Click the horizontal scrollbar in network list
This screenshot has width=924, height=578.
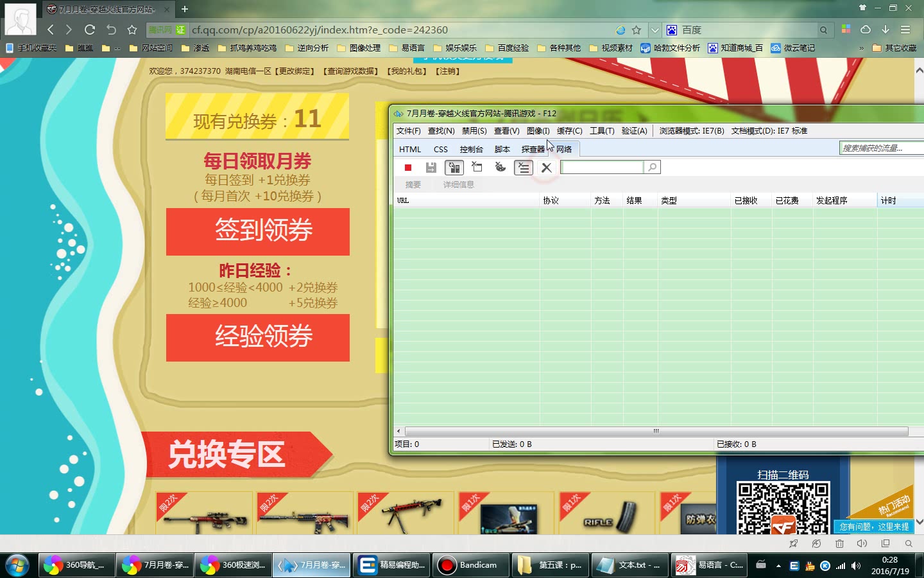click(656, 431)
